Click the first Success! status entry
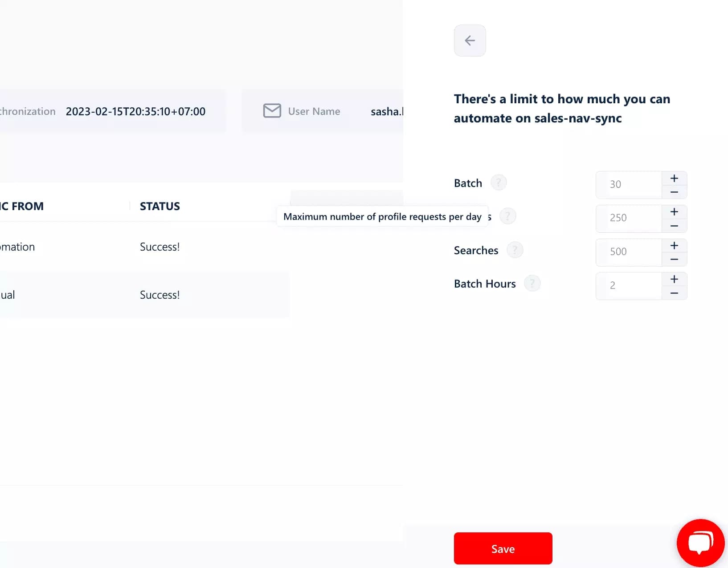Viewport: 728px width, 568px height. pos(160,247)
